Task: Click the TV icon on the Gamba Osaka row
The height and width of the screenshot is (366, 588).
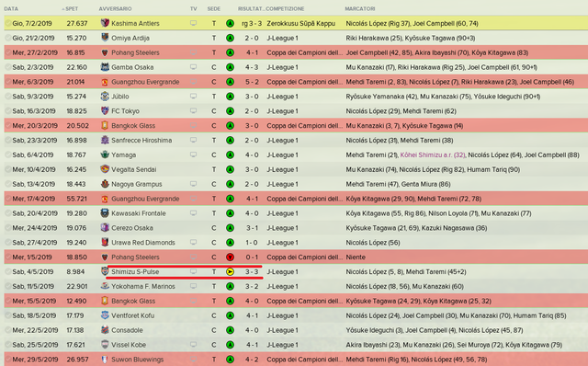Action: point(193,67)
